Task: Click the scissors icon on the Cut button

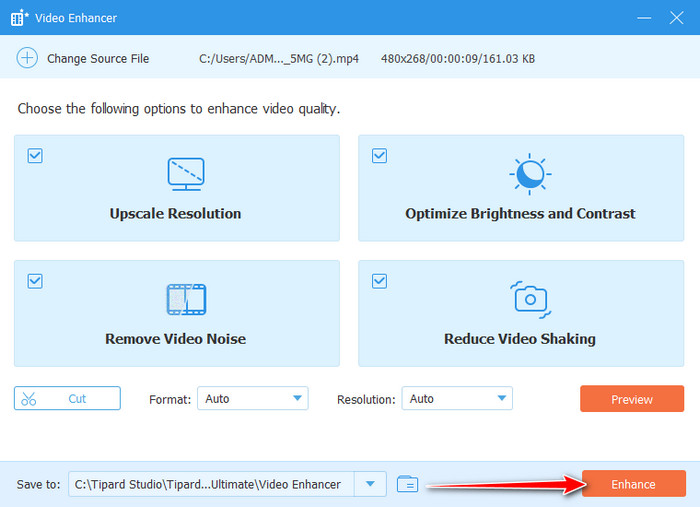Action: pos(29,399)
